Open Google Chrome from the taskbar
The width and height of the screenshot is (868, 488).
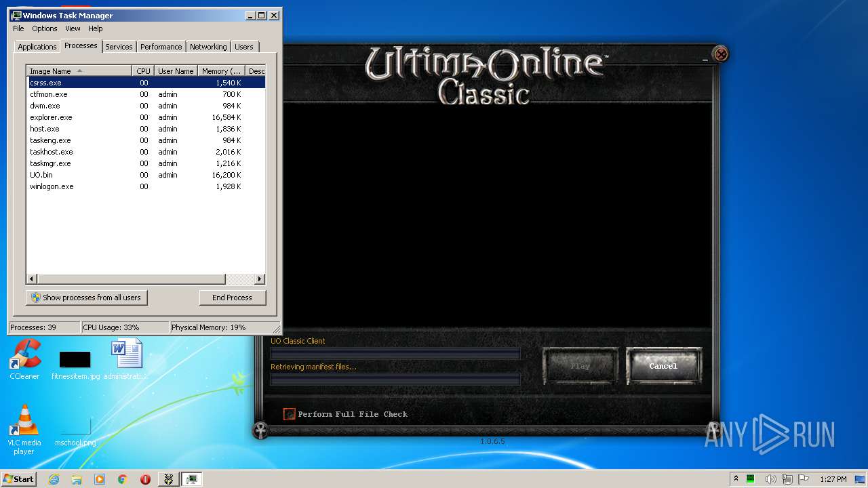point(122,479)
